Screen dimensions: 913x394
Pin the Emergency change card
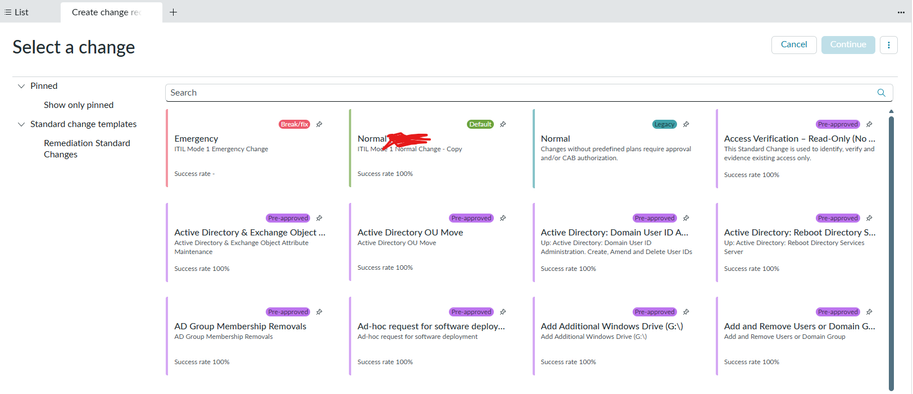[x=319, y=124]
